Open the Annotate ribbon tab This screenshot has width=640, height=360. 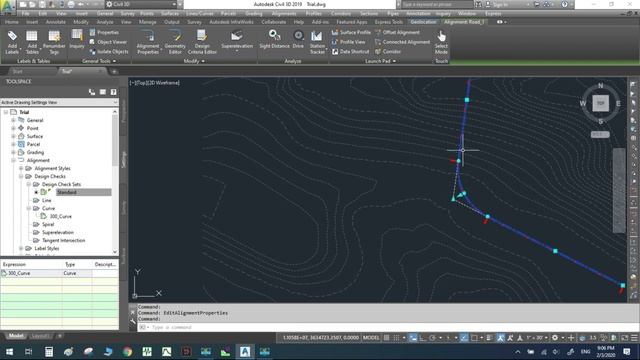point(56,22)
